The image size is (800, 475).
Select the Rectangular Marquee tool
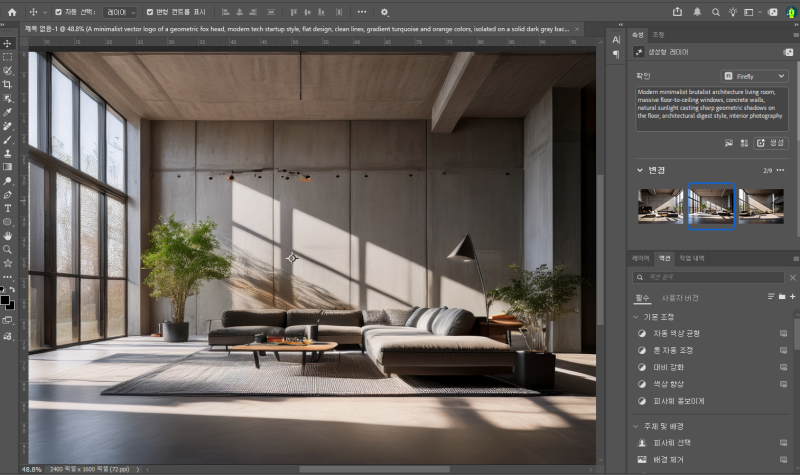[x=7, y=57]
